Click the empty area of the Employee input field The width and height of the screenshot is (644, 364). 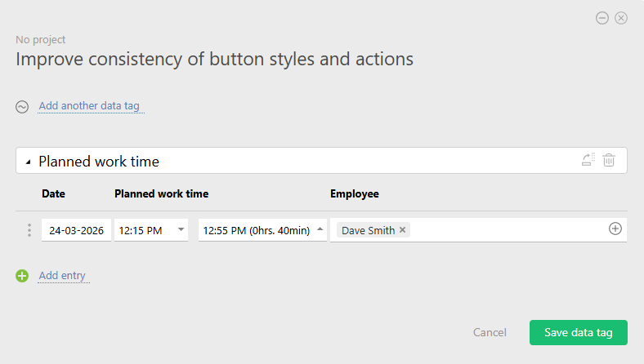click(x=507, y=230)
